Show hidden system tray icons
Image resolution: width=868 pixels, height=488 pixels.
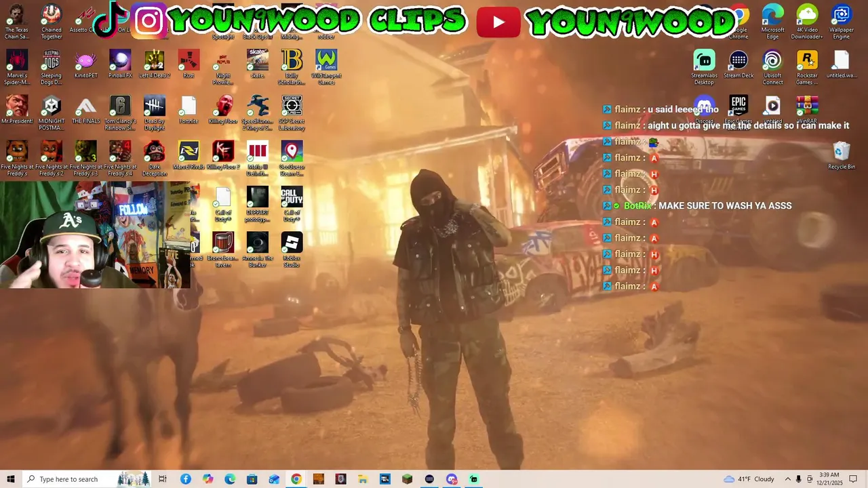pyautogui.click(x=788, y=479)
